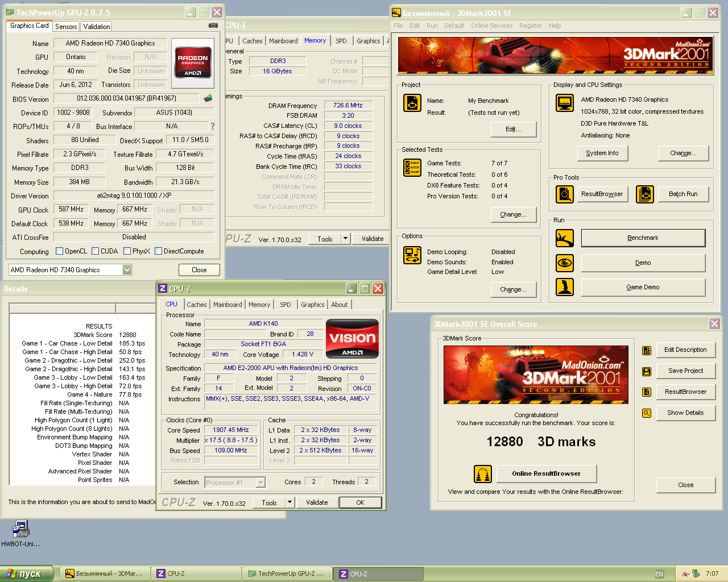Open the Caches tab in front CPU-Z

(x=197, y=305)
